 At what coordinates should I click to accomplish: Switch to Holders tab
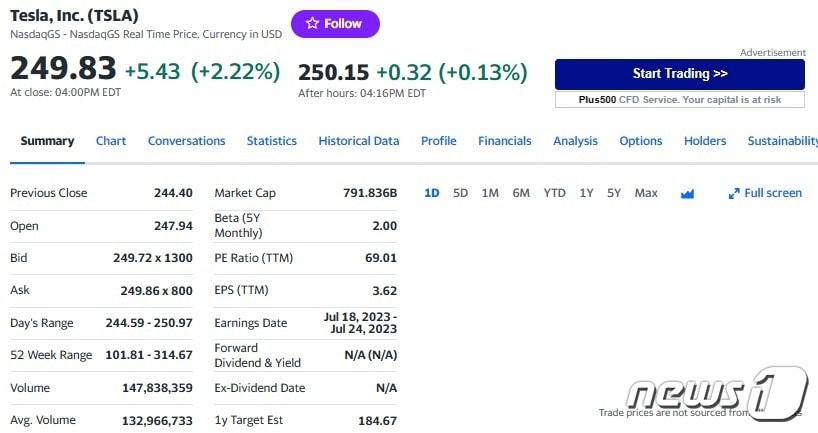705,141
